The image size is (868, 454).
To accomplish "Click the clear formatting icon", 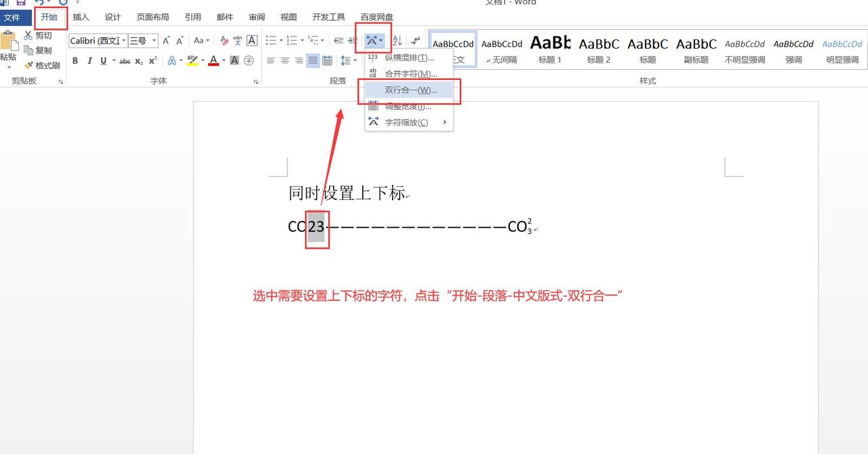I will 224,40.
